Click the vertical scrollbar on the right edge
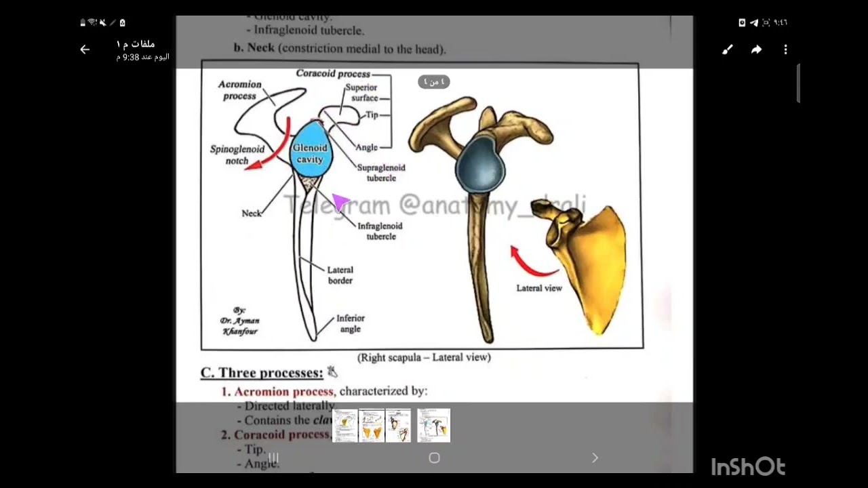 click(x=799, y=83)
